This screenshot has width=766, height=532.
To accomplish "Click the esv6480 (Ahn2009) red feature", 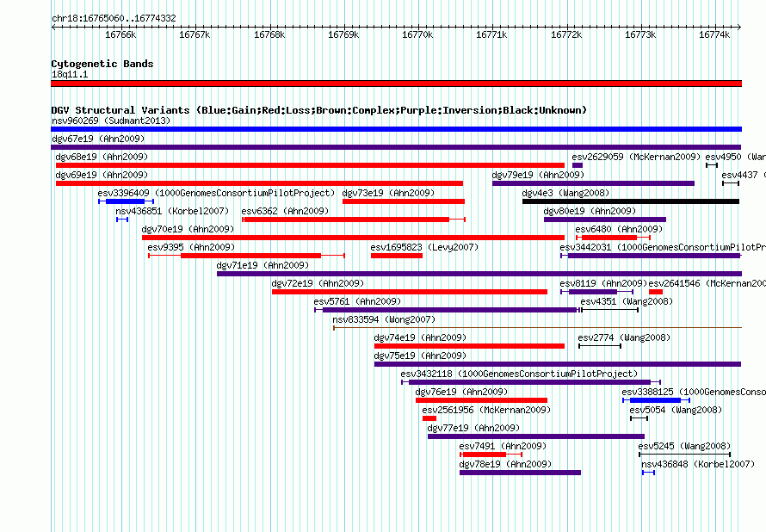I will coord(613,238).
